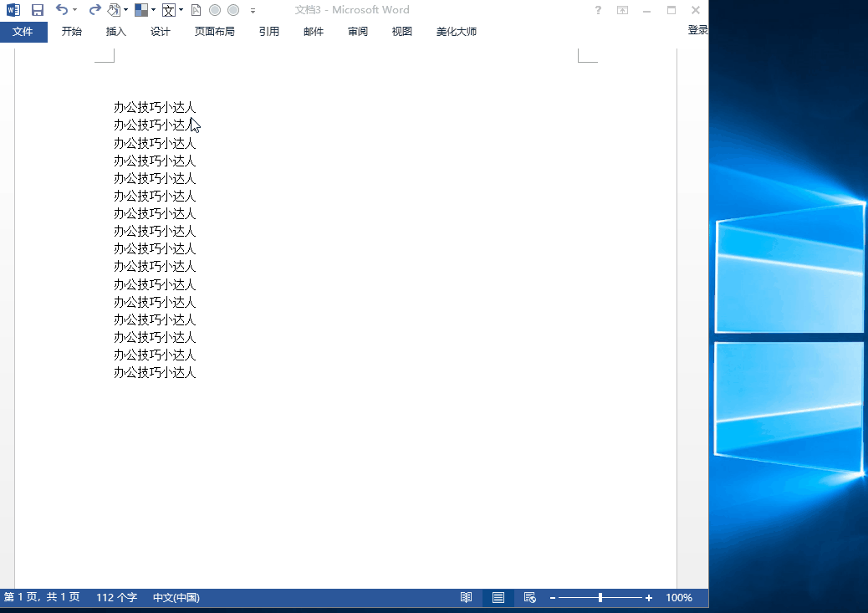
Task: Open the 页面布局 ribbon tab
Action: [x=214, y=32]
